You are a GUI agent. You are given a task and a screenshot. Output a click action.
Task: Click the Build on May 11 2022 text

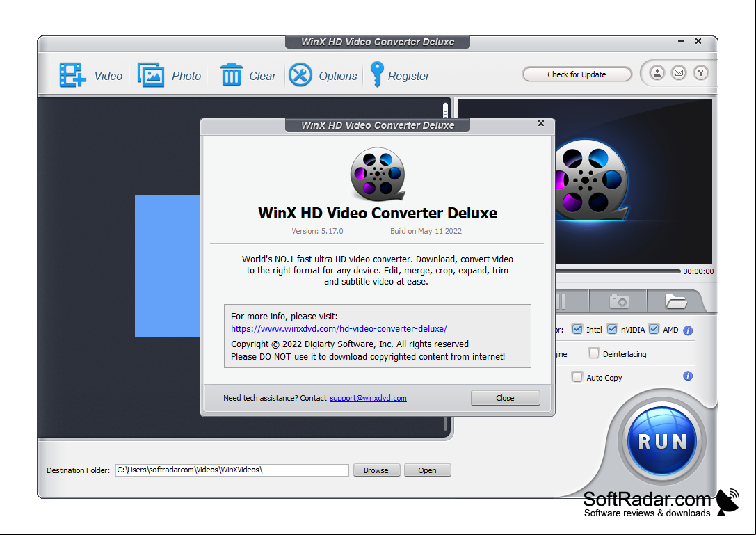(426, 231)
